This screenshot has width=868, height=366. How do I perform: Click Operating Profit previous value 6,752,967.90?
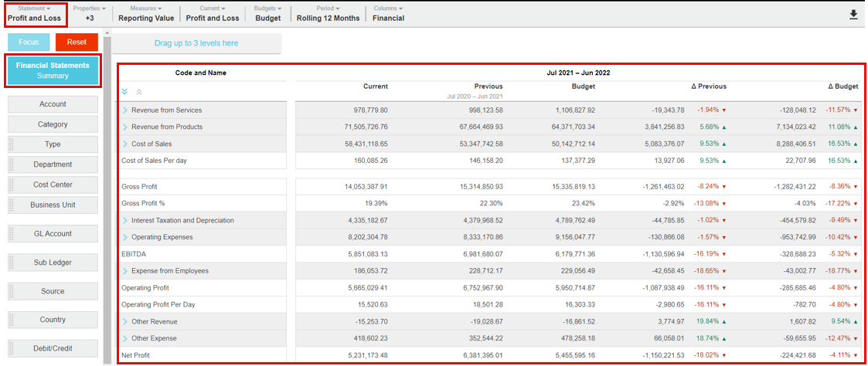tap(483, 287)
